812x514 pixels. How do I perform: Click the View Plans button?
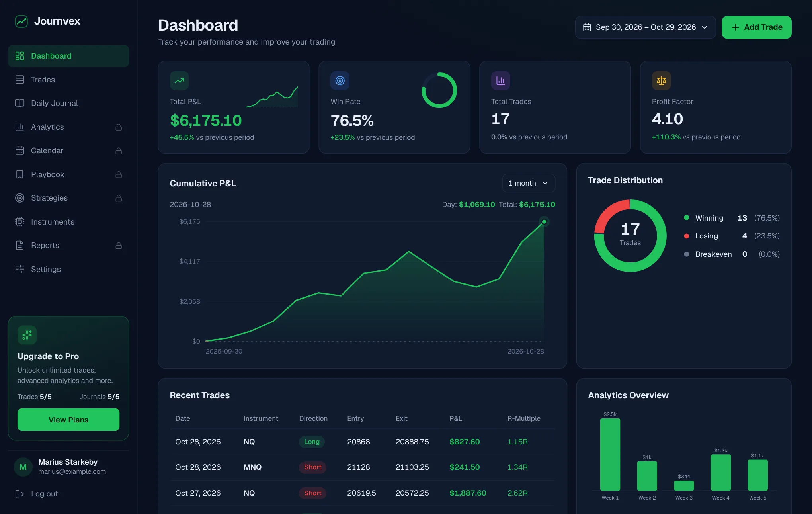coord(68,420)
